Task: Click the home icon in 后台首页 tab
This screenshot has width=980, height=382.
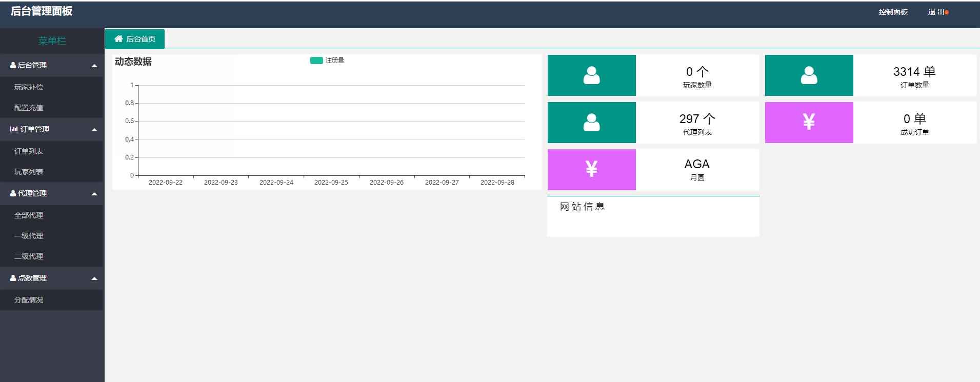Action: click(118, 39)
